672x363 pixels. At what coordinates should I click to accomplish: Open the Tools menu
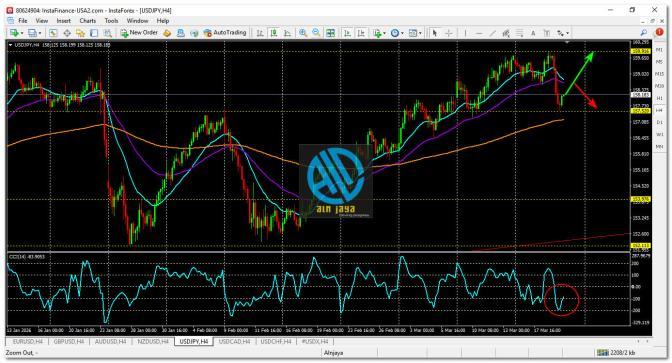point(111,21)
